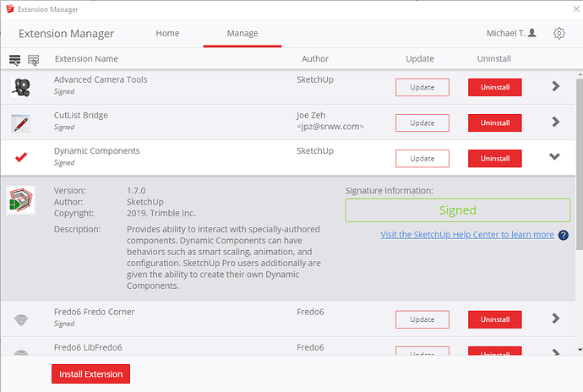This screenshot has height=392, width=583.
Task: Click the Michael T. user name
Action: [505, 34]
